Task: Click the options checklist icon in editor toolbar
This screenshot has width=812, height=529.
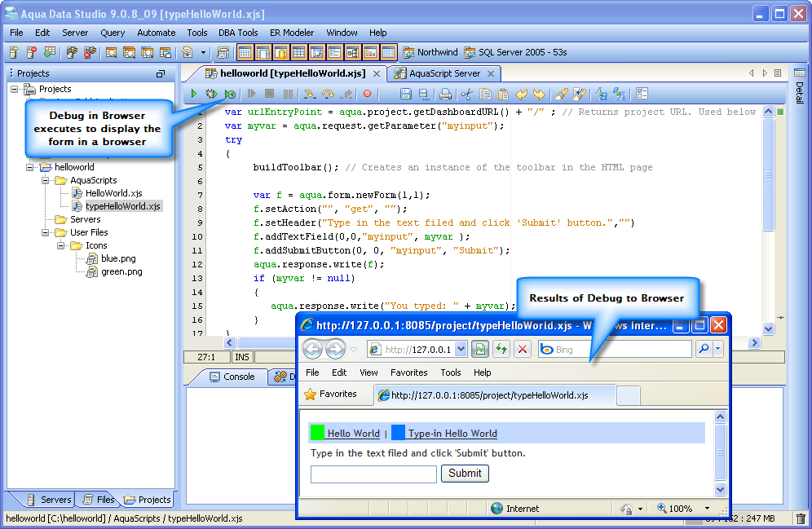Action: click(642, 93)
